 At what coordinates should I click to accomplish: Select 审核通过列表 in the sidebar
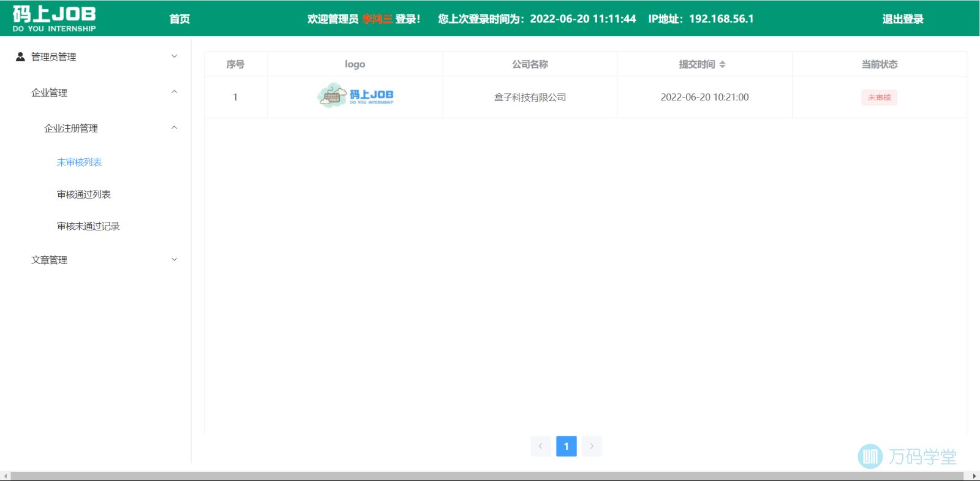[84, 194]
